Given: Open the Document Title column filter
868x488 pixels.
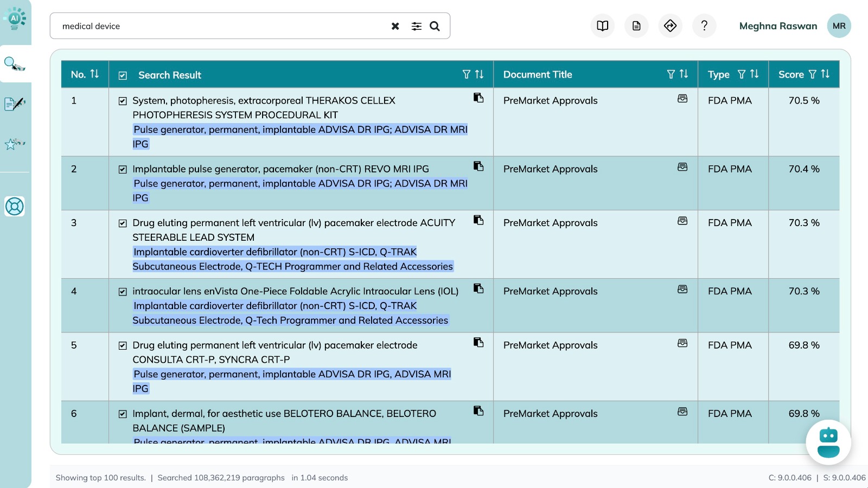Looking at the screenshot, I should coord(671,74).
